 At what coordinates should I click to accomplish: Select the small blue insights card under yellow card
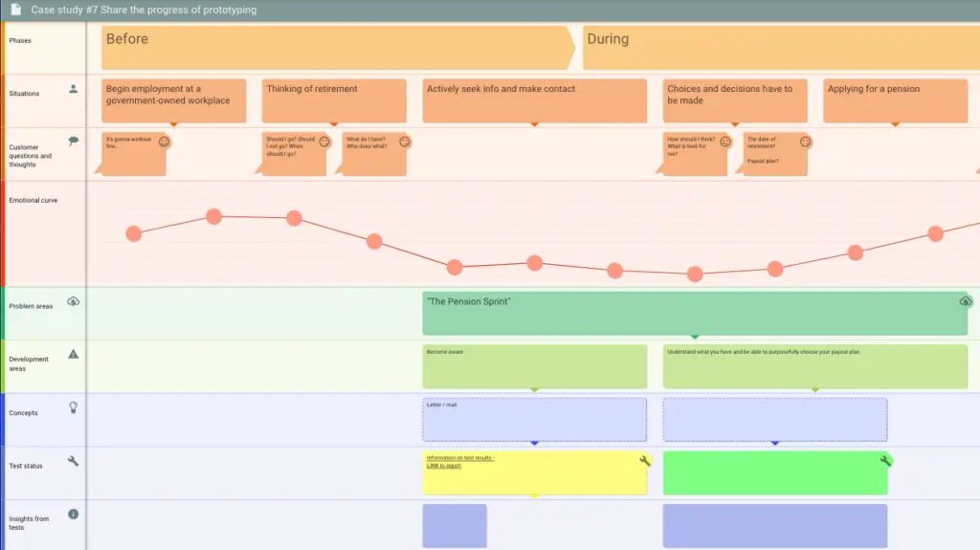[455, 526]
